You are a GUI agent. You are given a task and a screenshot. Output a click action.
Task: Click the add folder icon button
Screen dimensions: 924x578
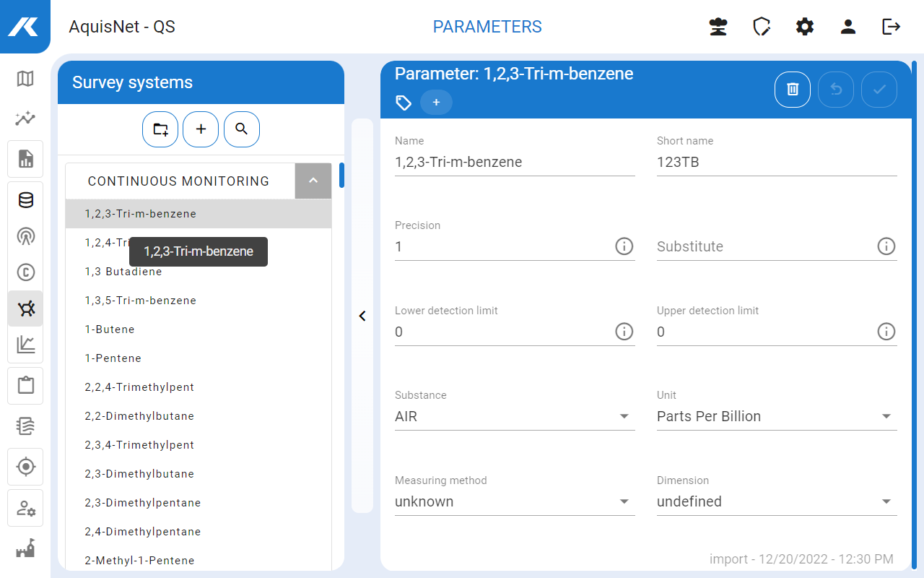pos(160,129)
